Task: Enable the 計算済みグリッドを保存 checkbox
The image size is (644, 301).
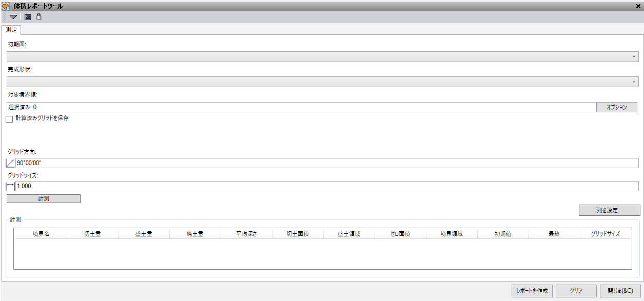Action: pyautogui.click(x=9, y=119)
